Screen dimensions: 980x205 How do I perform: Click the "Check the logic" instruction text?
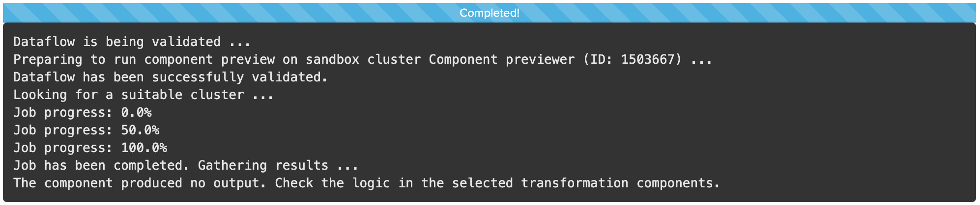pos(332,183)
